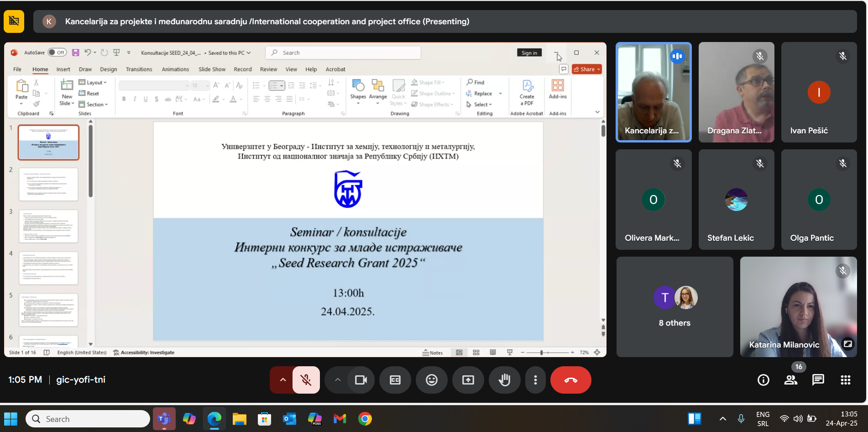The width and height of the screenshot is (868, 432).
Task: Open more options three-dot menu
Action: click(535, 380)
